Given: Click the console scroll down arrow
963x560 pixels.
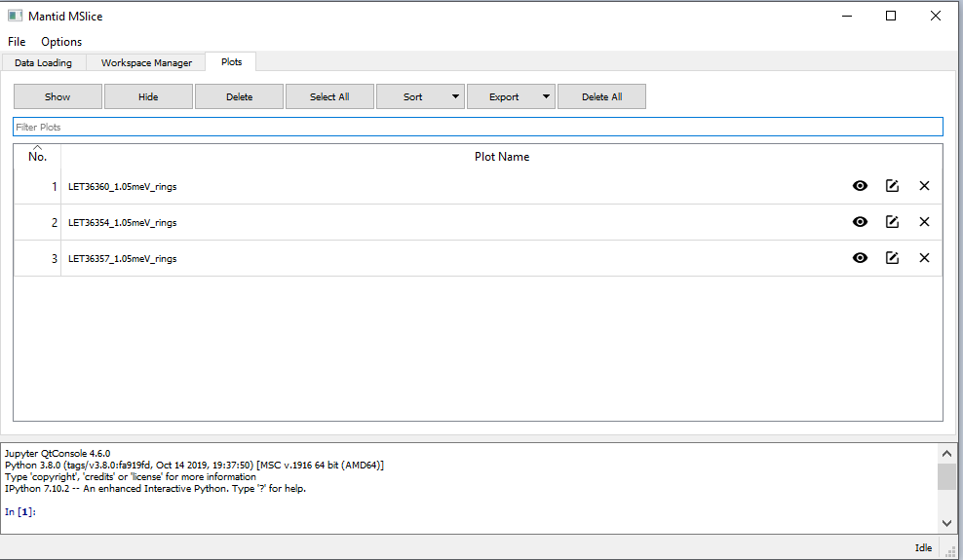Looking at the screenshot, I should [946, 523].
